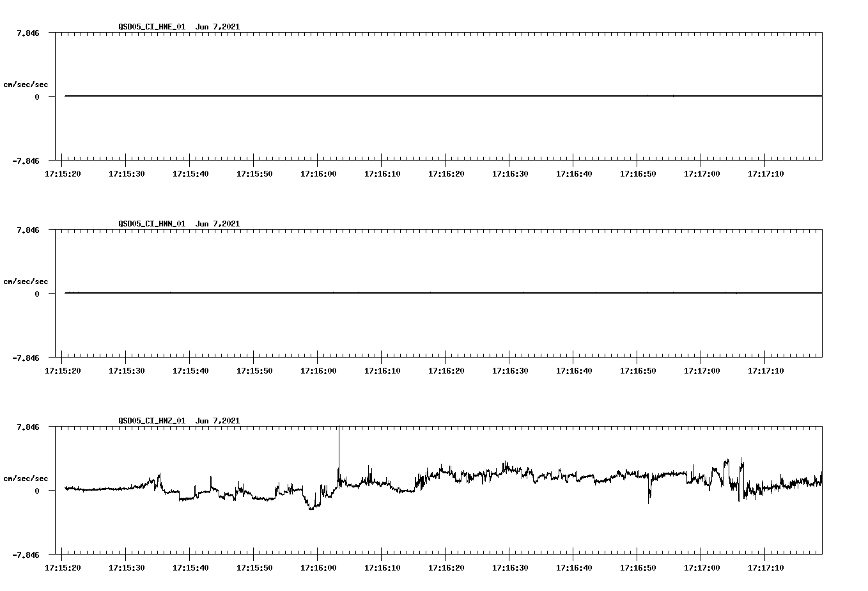Click the QSD05_CI_HNN_01 channel title
Image resolution: width=868 pixels, height=591 pixels.
tap(152, 224)
